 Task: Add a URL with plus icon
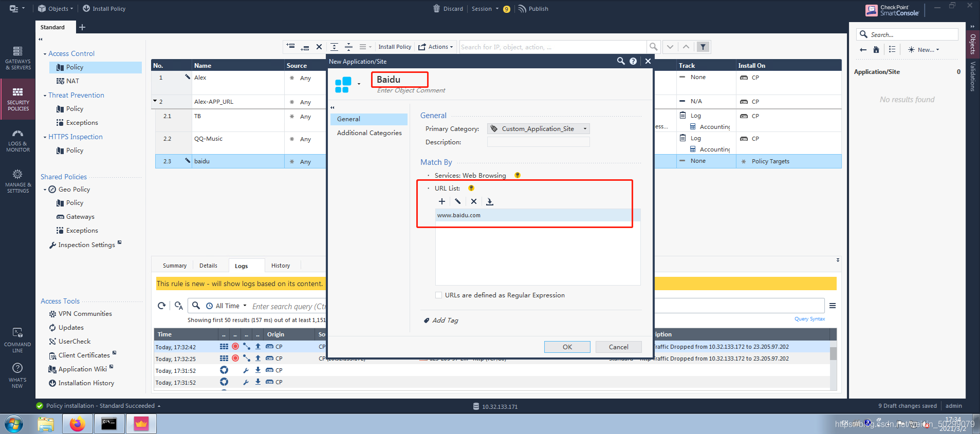pos(442,201)
